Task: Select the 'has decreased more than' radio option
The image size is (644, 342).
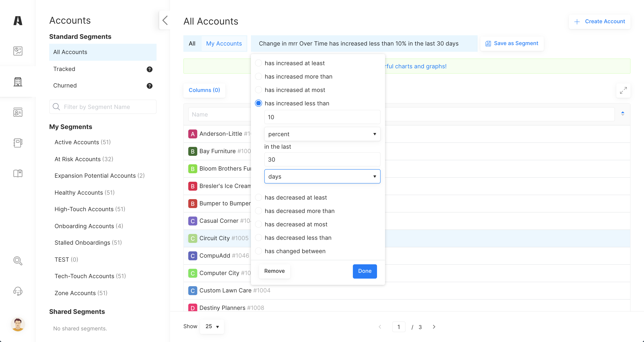Action: click(258, 211)
